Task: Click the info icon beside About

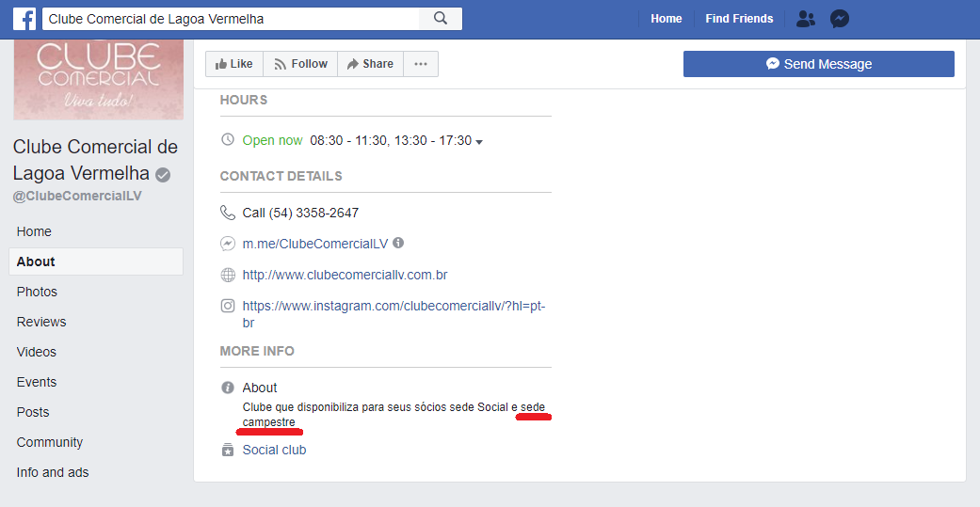Action: pyautogui.click(x=228, y=388)
